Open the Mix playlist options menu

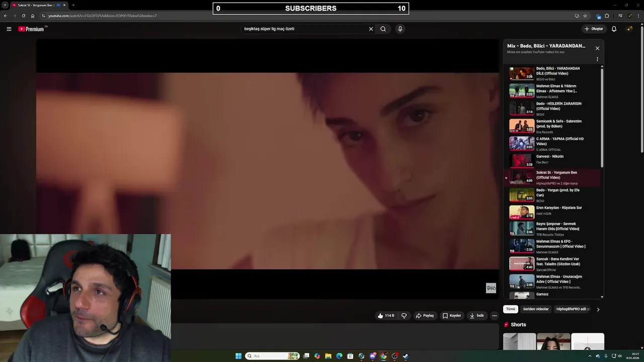pos(597,59)
